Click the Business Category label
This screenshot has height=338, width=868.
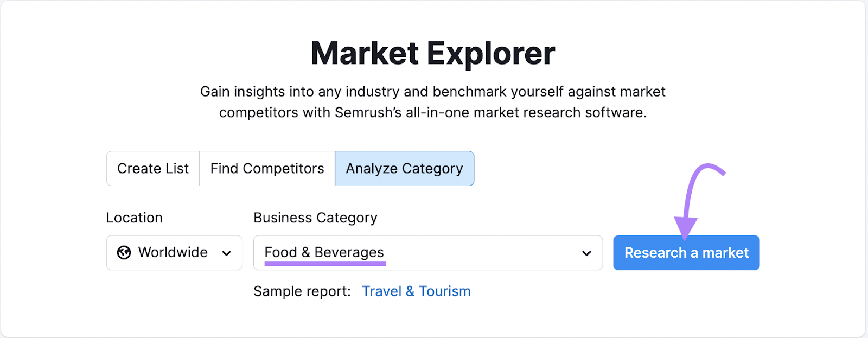pyautogui.click(x=315, y=218)
